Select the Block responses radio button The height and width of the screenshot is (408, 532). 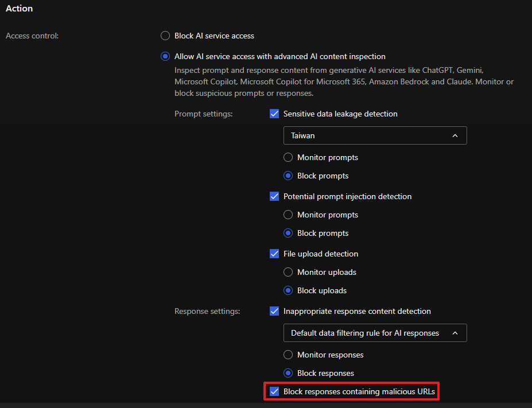pos(288,373)
